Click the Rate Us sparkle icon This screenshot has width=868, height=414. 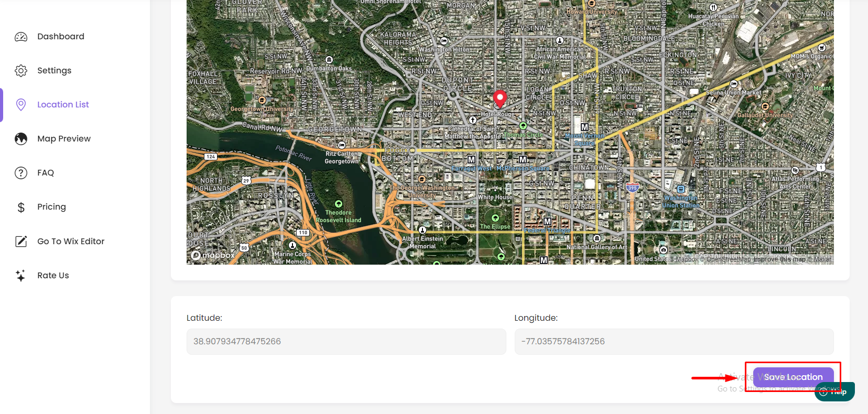pos(21,275)
